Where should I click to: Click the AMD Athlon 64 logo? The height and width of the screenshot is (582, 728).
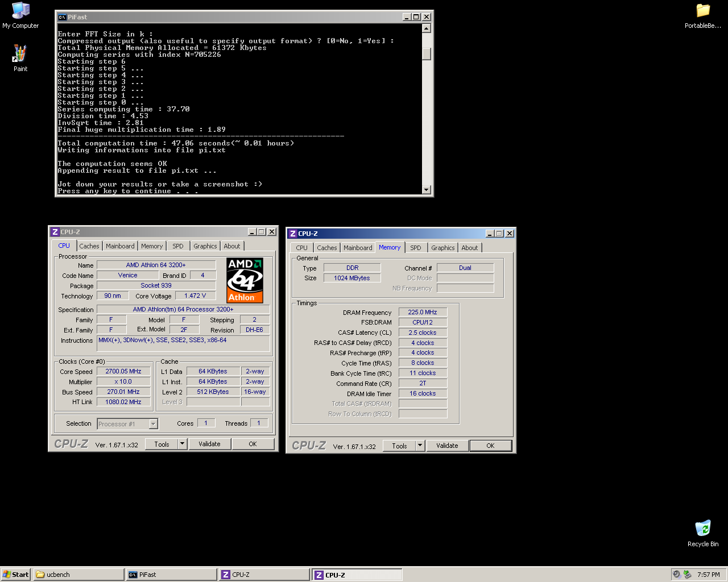(245, 280)
